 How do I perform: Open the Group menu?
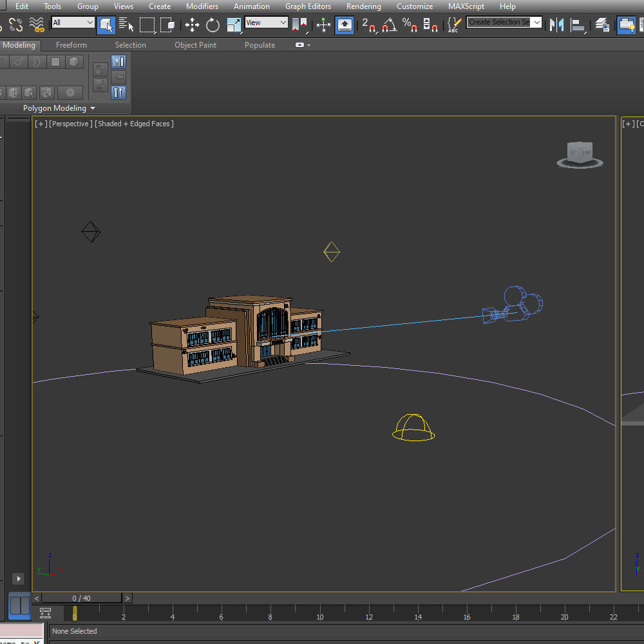[x=88, y=6]
